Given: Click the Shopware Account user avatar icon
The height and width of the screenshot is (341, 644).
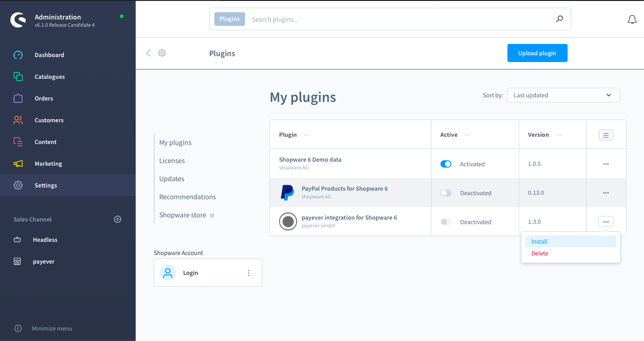Looking at the screenshot, I should point(168,273).
